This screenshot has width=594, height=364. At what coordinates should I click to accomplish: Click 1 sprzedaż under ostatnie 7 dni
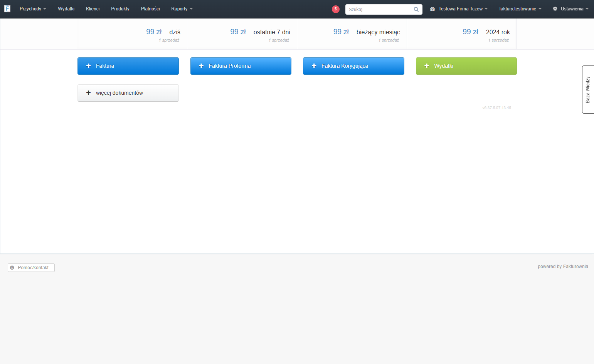click(x=279, y=40)
